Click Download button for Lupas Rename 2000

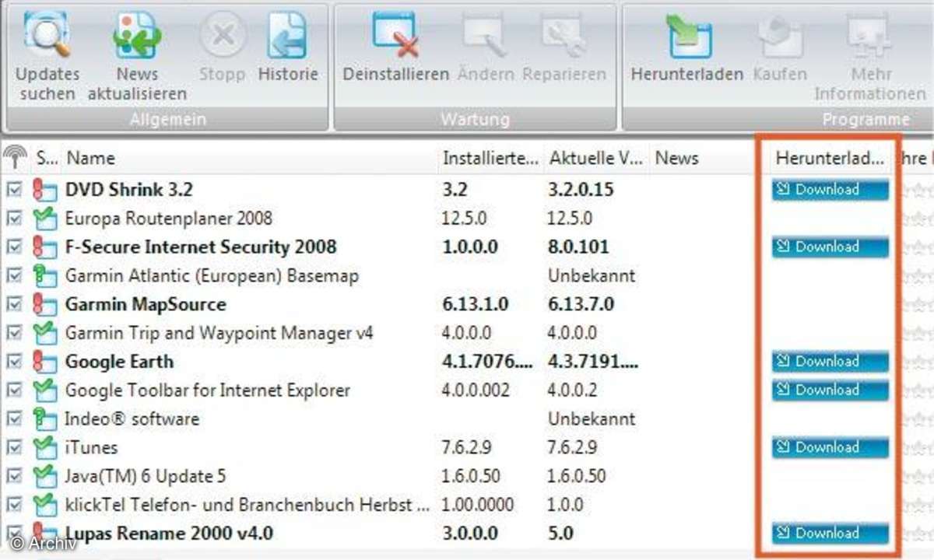(830, 534)
